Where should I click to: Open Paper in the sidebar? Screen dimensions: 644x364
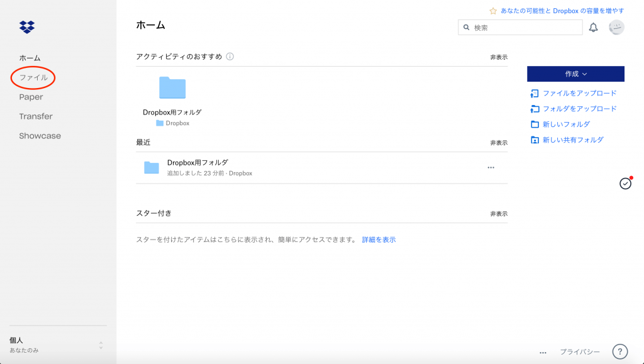click(31, 97)
